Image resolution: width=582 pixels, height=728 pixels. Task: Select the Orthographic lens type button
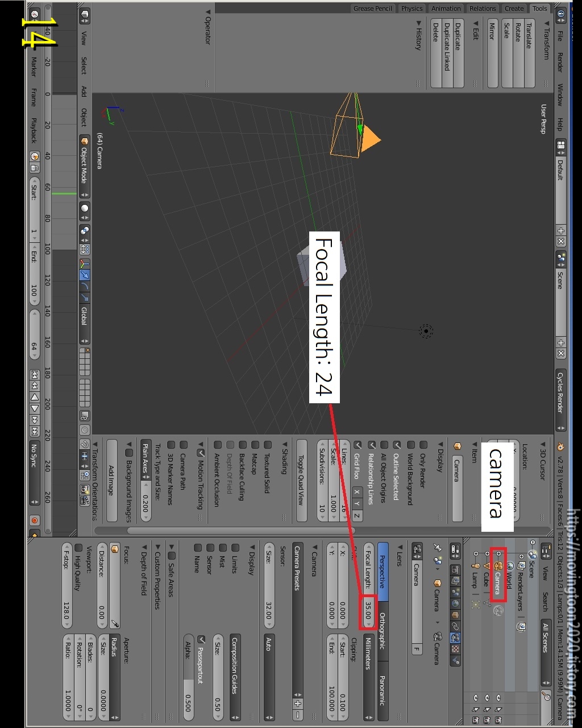(x=382, y=631)
